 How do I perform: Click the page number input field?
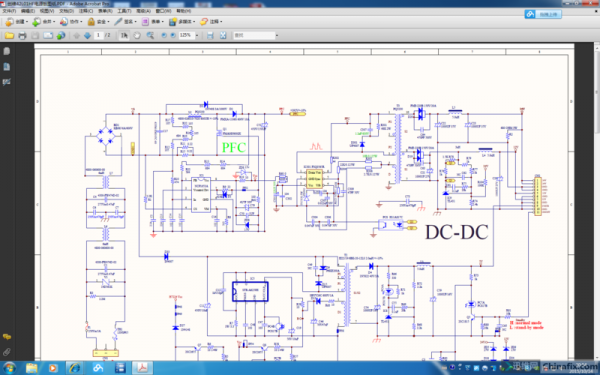99,35
